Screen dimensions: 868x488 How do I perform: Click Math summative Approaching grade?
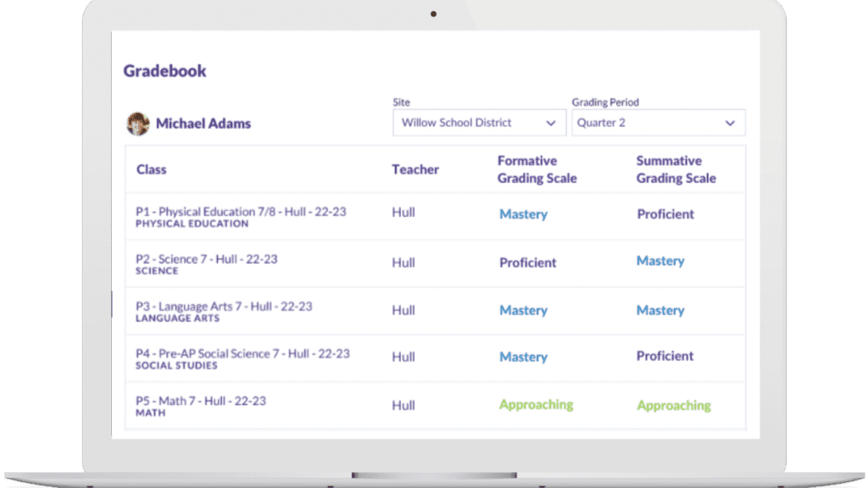[674, 406]
